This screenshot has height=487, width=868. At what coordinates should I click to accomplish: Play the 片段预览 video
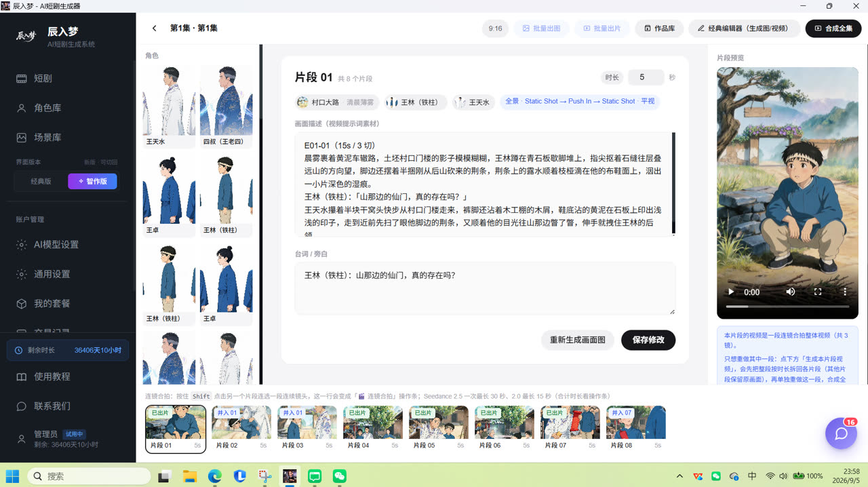click(731, 292)
